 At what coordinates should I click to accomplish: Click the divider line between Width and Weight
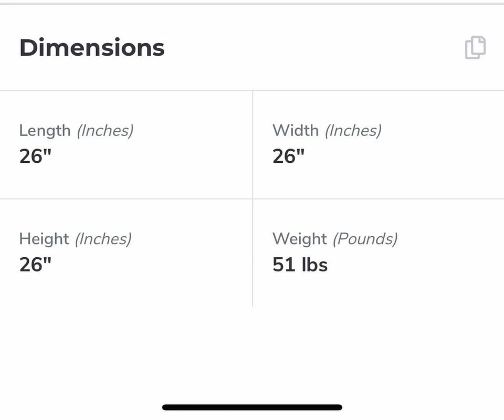[378, 198]
